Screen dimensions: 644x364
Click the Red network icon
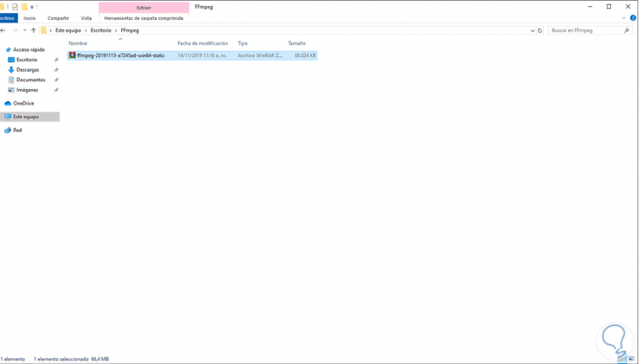coord(8,131)
